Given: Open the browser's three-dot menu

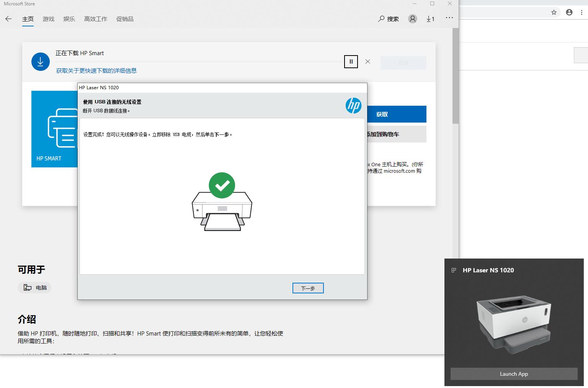Looking at the screenshot, I should click(581, 12).
